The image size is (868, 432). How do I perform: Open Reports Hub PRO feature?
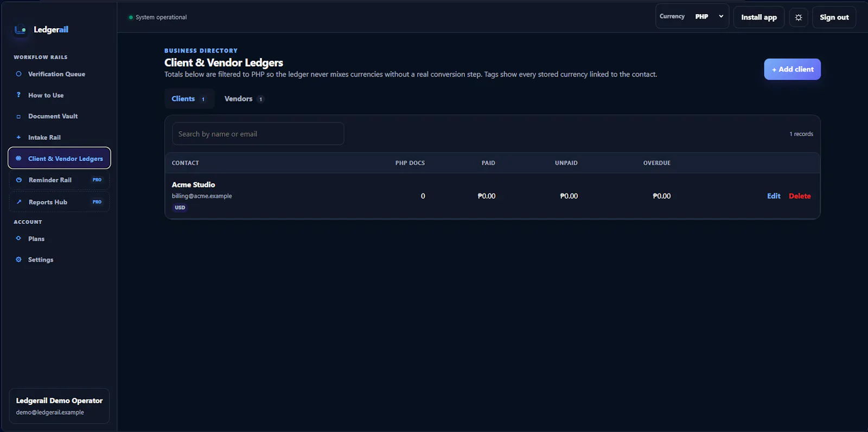tap(59, 202)
